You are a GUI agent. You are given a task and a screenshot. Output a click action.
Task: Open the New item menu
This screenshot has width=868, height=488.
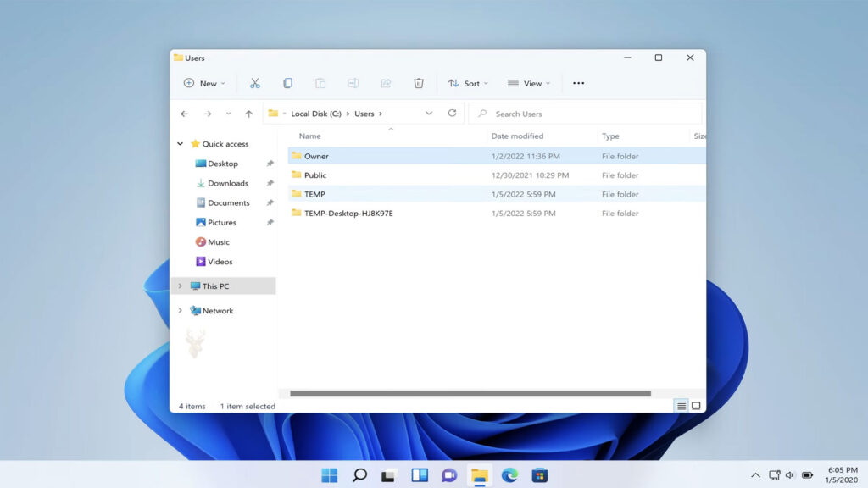click(204, 83)
